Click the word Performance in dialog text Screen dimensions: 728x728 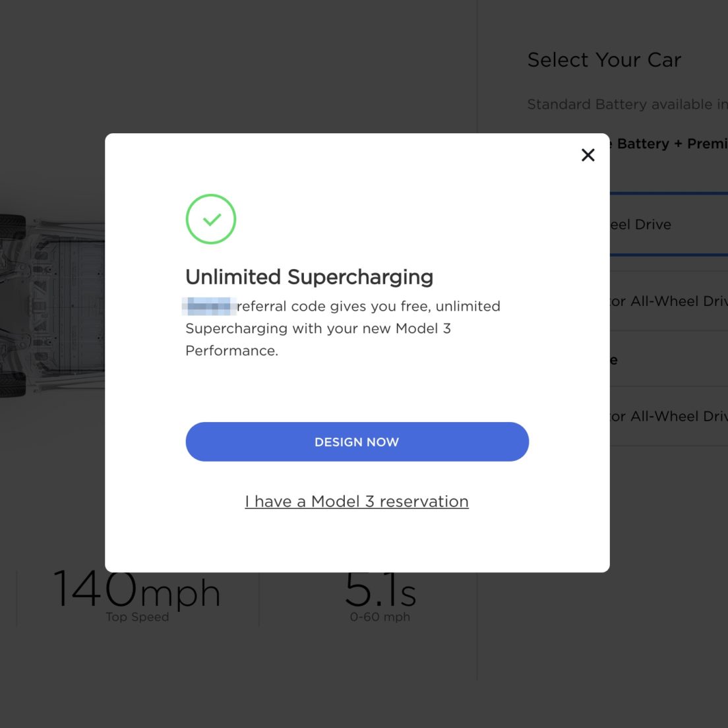pyautogui.click(x=231, y=351)
